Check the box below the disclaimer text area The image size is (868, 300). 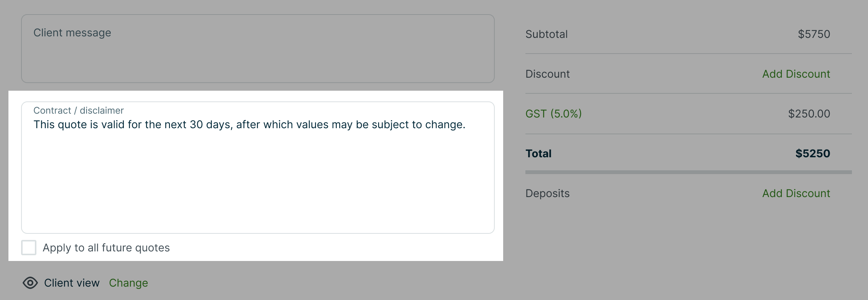pyautogui.click(x=28, y=248)
